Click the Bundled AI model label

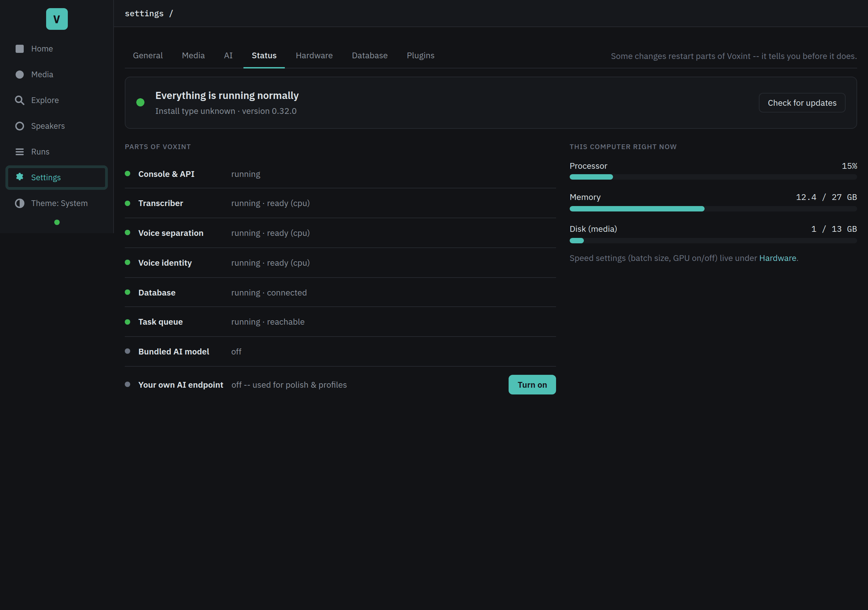(x=174, y=351)
